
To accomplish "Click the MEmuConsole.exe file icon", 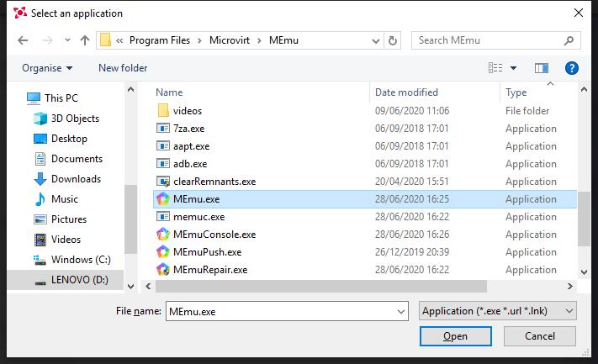I will pos(163,235).
